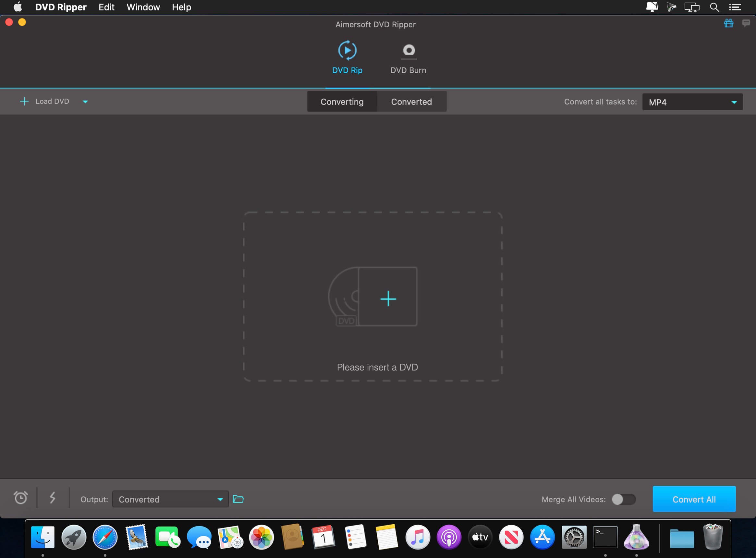Click the Load DVD button
This screenshot has width=756, height=558.
coord(44,101)
